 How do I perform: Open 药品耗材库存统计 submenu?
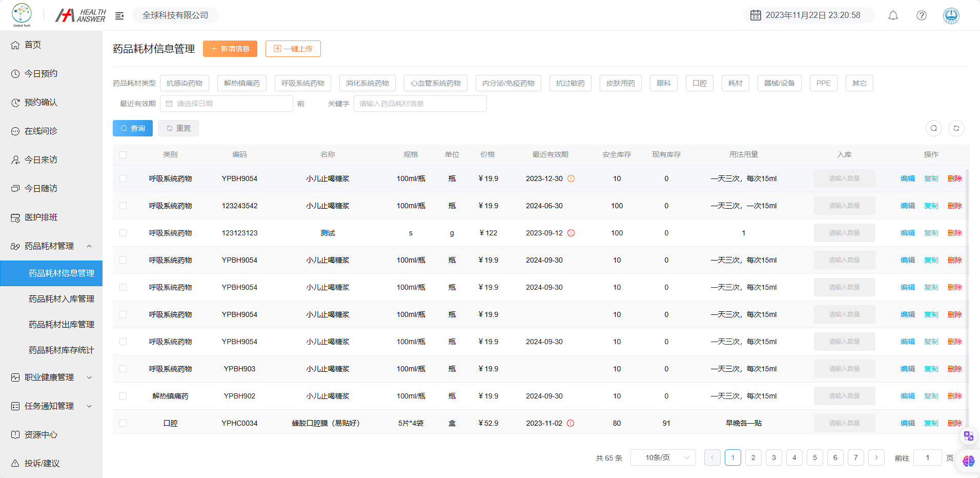pos(51,350)
